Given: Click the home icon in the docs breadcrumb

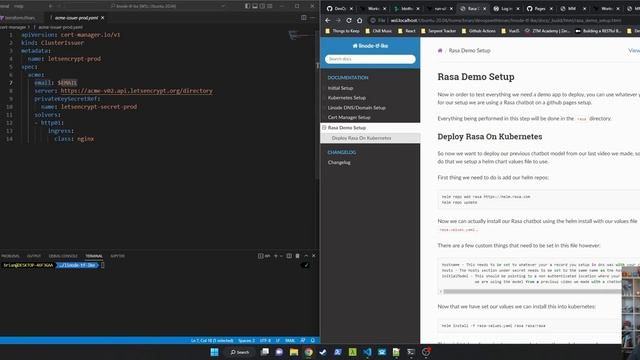Looking at the screenshot, I should pyautogui.click(x=440, y=51).
